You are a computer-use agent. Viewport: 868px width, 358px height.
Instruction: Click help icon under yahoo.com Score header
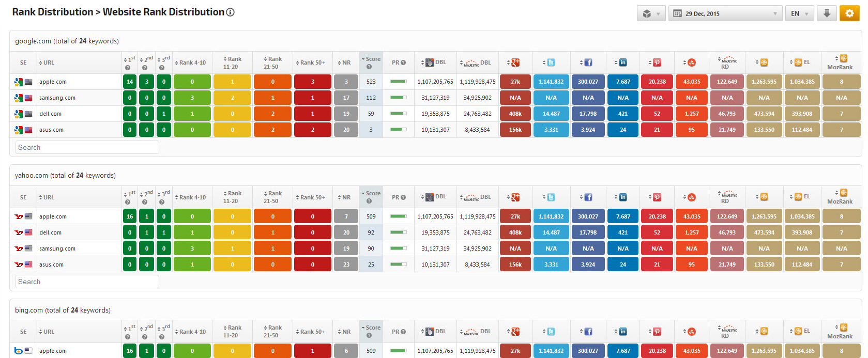(369, 201)
